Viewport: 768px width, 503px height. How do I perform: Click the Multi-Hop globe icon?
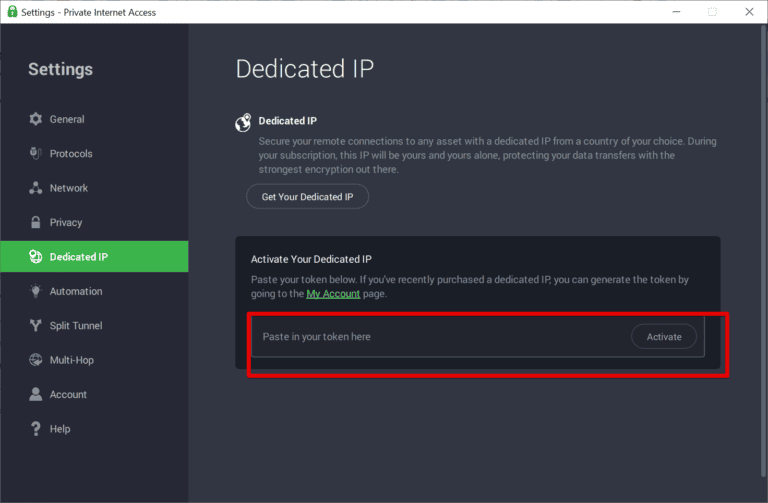point(35,360)
